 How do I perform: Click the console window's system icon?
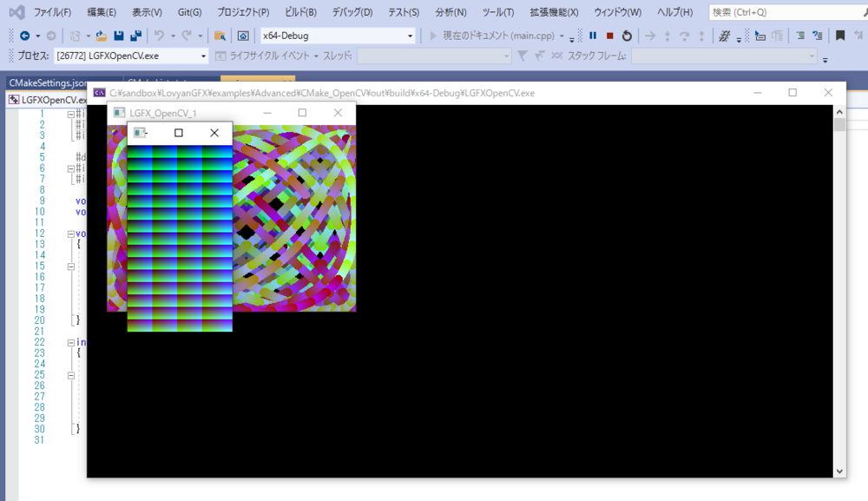tap(100, 92)
